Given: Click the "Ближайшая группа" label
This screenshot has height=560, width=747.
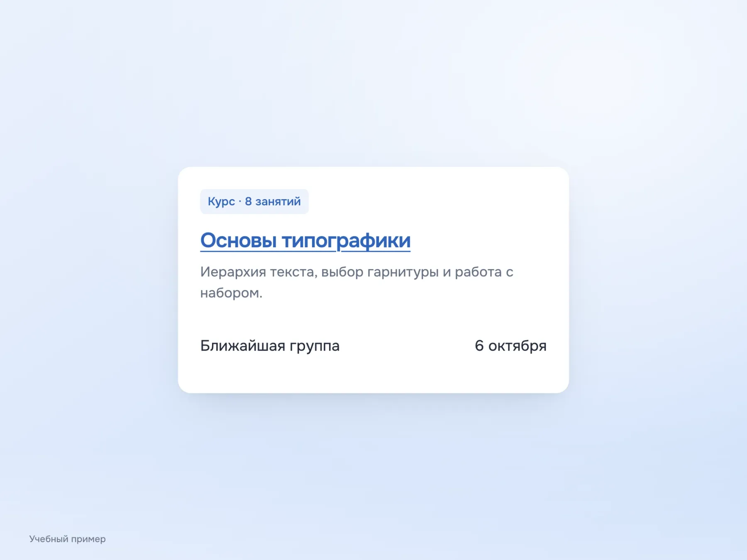Looking at the screenshot, I should tap(270, 346).
